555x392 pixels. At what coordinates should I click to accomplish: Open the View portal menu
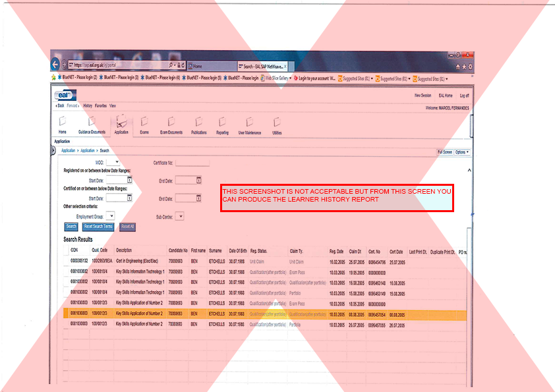113,105
